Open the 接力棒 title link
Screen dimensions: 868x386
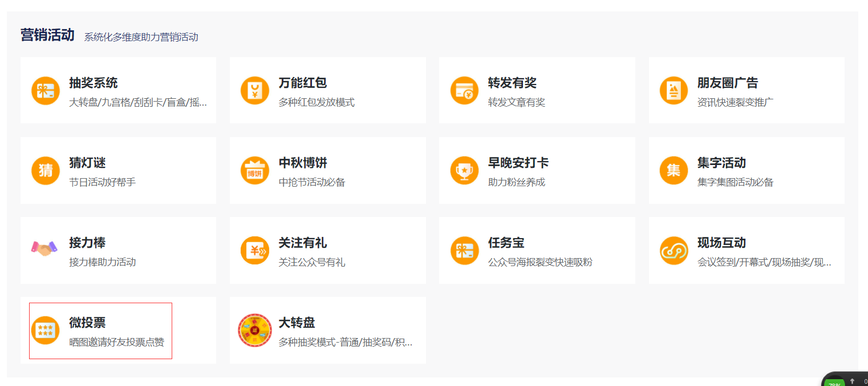point(87,243)
